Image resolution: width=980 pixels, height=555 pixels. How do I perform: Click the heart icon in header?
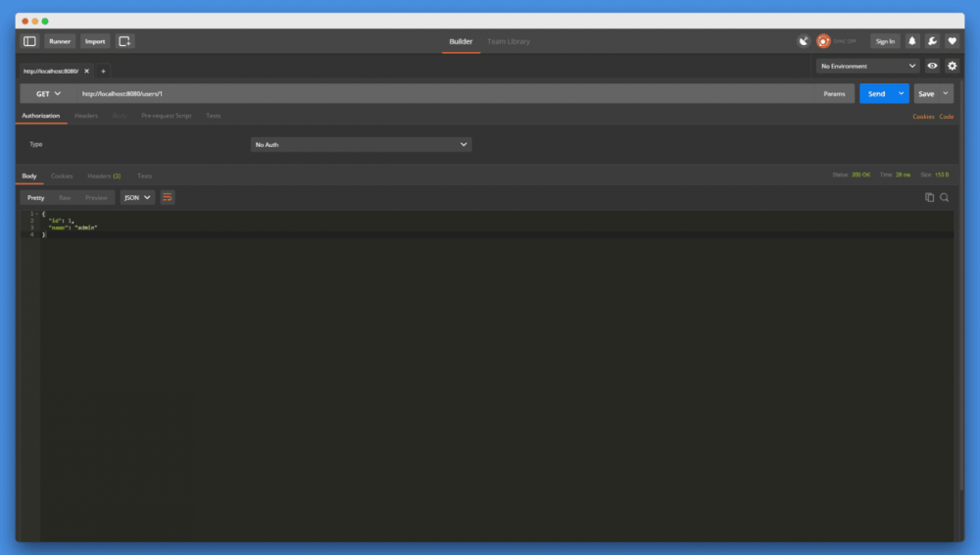(x=952, y=41)
